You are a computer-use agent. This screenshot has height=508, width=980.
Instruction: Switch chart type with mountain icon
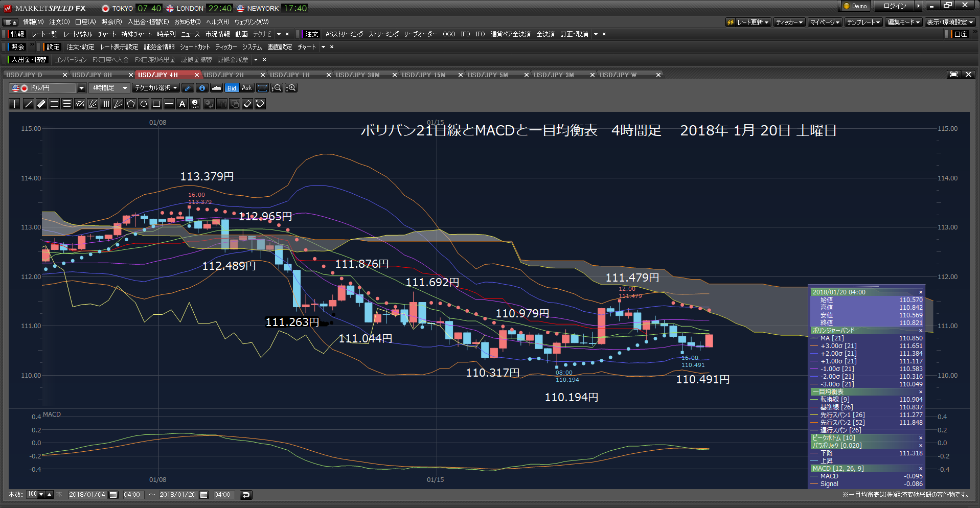coord(216,88)
